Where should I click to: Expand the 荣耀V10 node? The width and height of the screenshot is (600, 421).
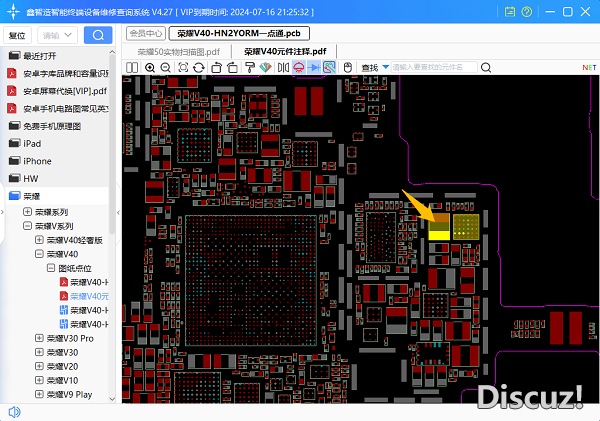39,380
